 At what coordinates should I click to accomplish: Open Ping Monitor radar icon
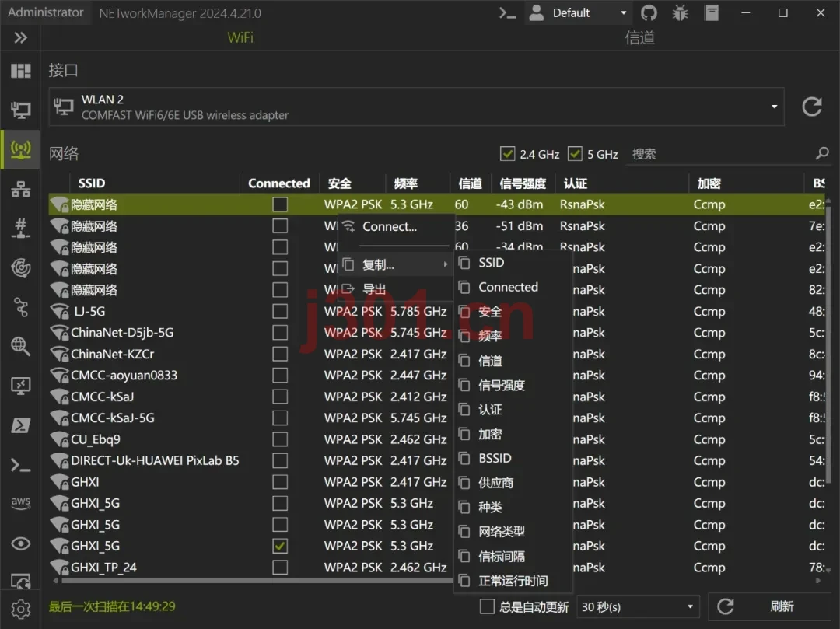20,267
